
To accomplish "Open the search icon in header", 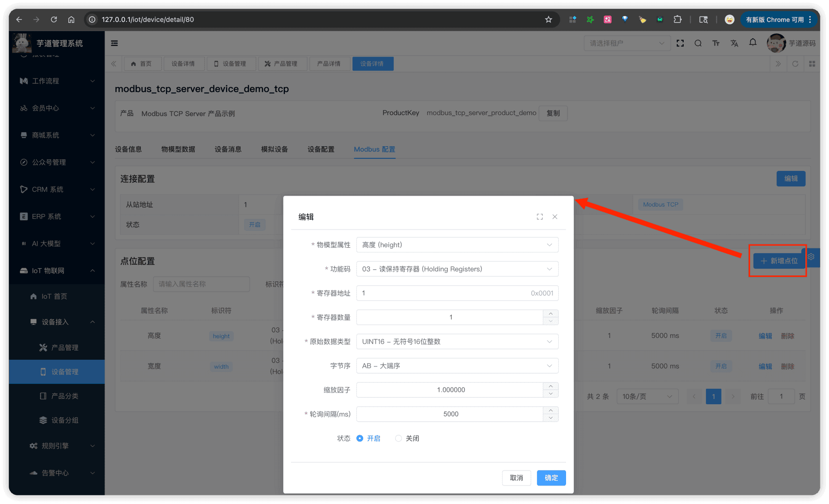I will (x=698, y=43).
